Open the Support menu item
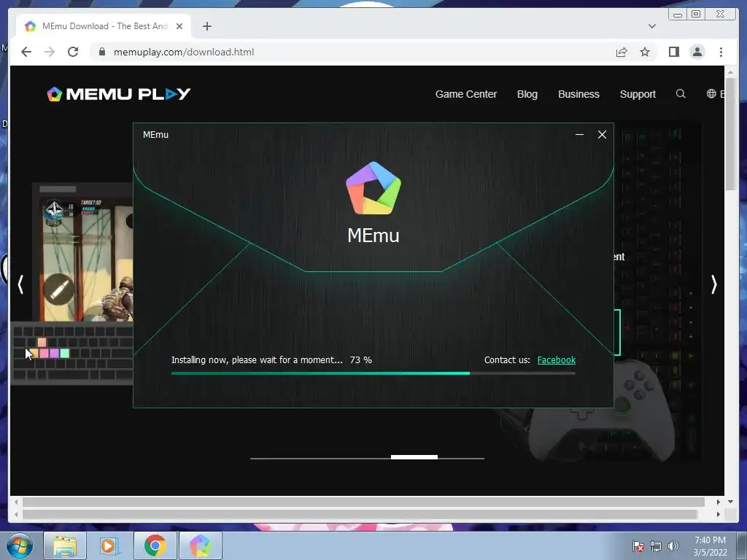Screen dimensions: 747x560 pos(638,94)
